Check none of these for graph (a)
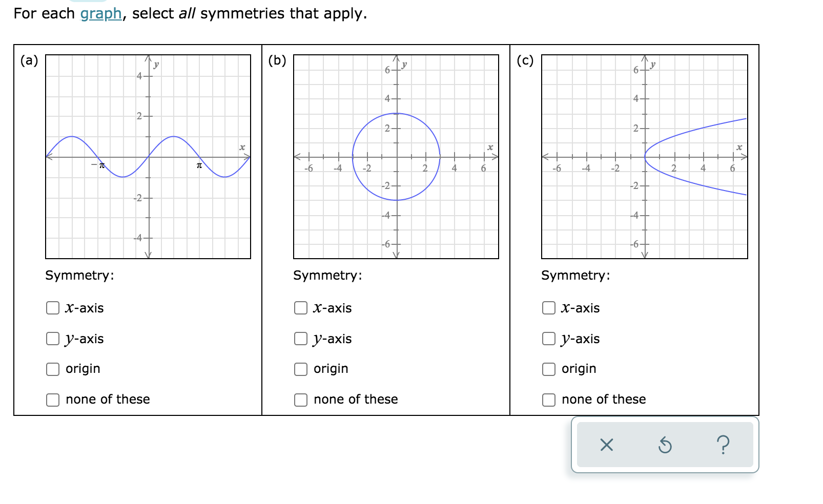The width and height of the screenshot is (823, 504). pyautogui.click(x=53, y=400)
